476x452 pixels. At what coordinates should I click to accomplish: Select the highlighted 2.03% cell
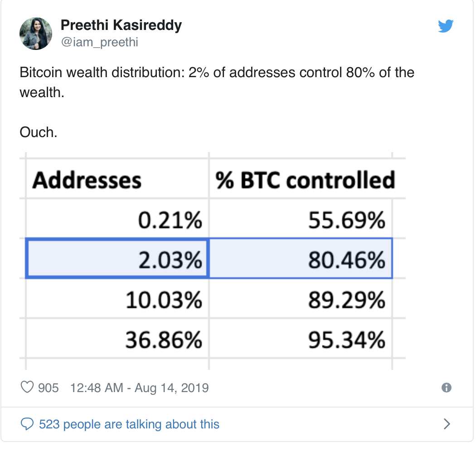tap(117, 258)
